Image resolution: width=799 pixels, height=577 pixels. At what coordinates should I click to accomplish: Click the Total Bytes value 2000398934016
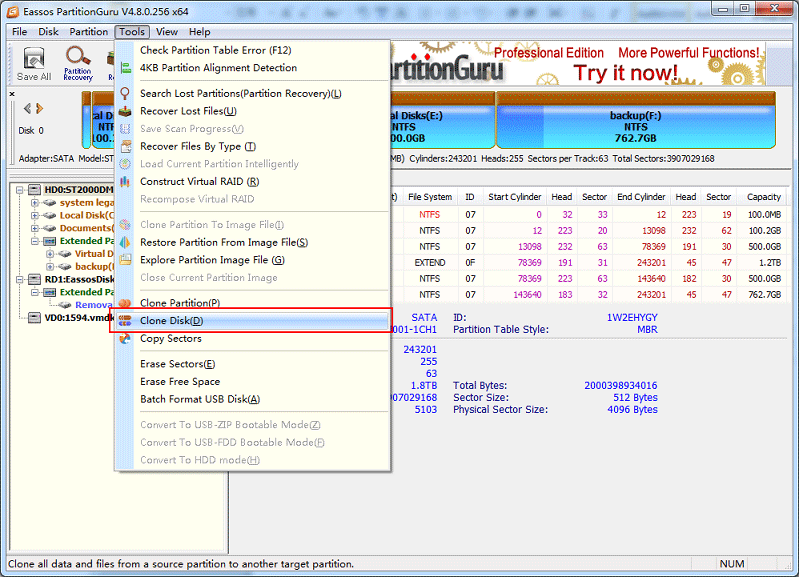pyautogui.click(x=621, y=386)
